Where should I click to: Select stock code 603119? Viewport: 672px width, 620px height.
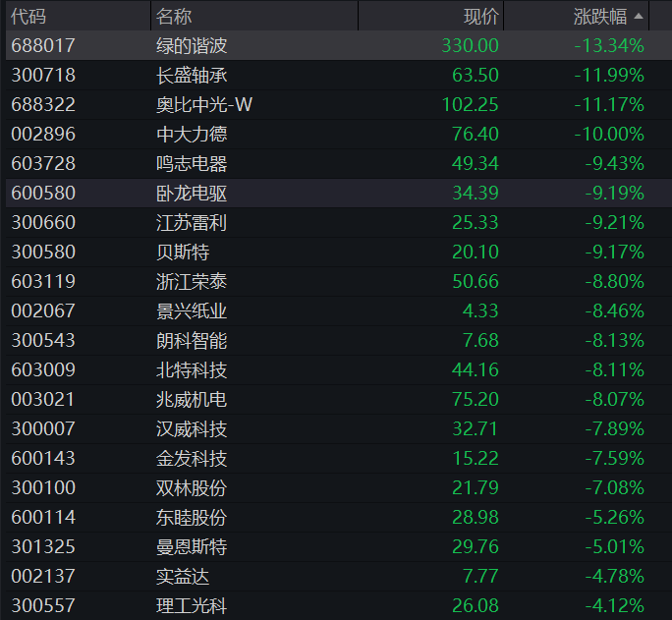pos(43,282)
